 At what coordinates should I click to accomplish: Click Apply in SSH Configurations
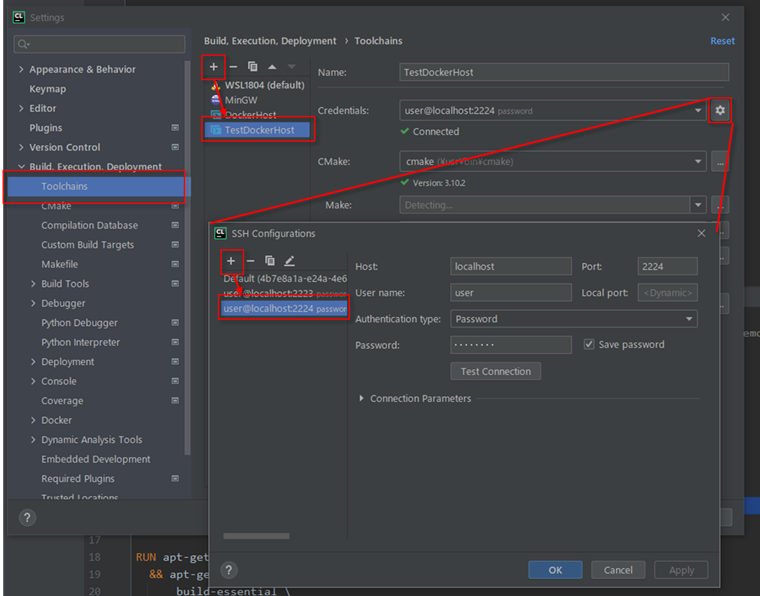pos(681,570)
